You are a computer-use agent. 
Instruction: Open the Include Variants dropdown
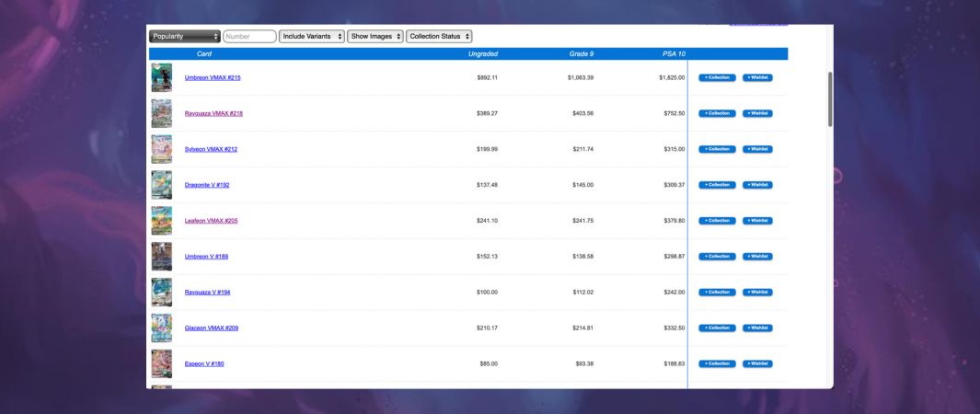[312, 36]
